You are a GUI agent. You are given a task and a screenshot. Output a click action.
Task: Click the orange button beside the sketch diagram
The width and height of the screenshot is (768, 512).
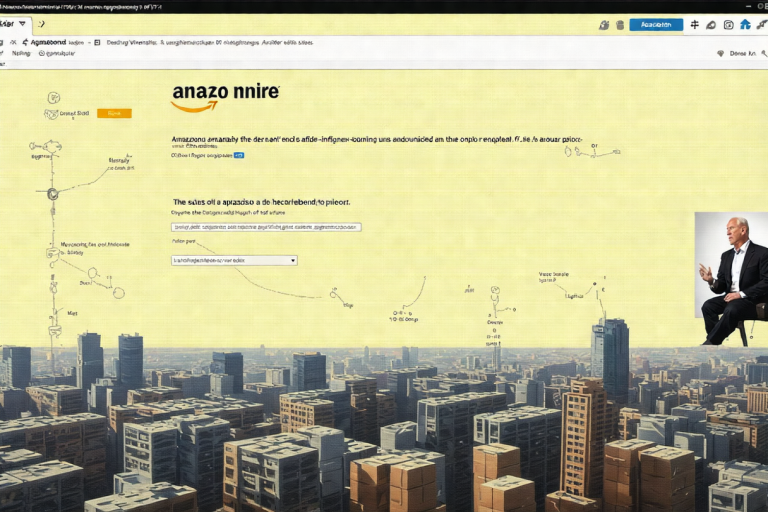[x=114, y=113]
